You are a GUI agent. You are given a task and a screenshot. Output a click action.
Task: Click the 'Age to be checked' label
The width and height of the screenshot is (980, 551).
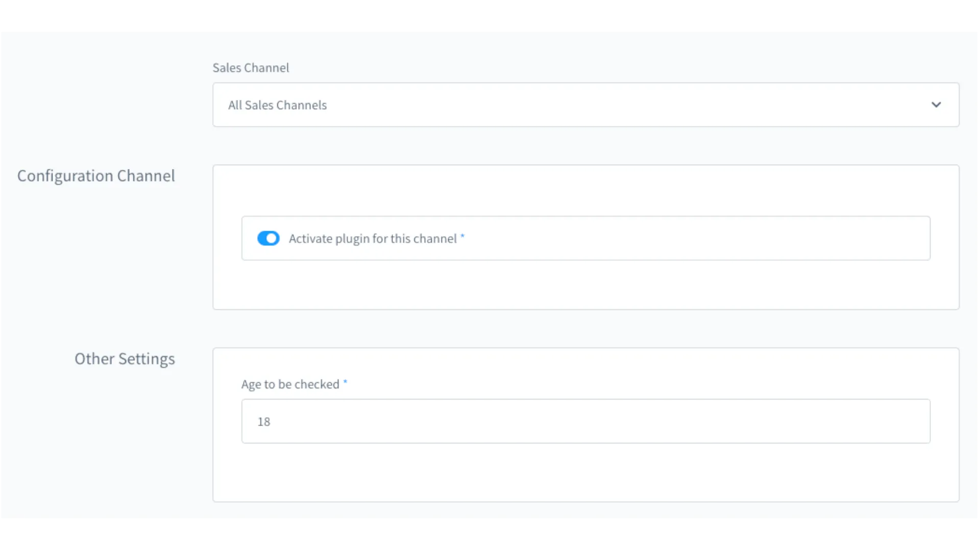[x=290, y=384]
